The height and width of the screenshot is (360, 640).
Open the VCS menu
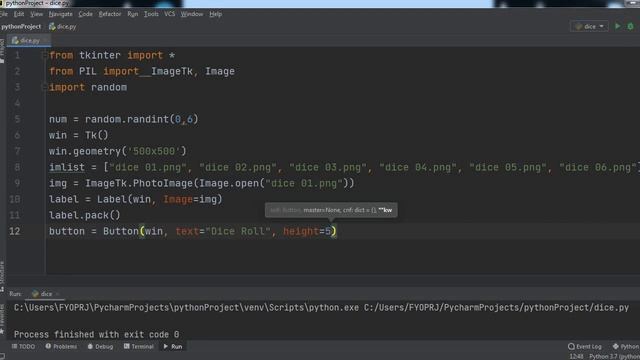coord(169,14)
